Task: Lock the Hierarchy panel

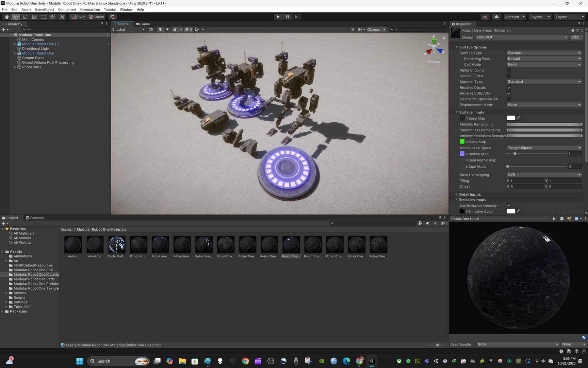Action: (x=102, y=24)
